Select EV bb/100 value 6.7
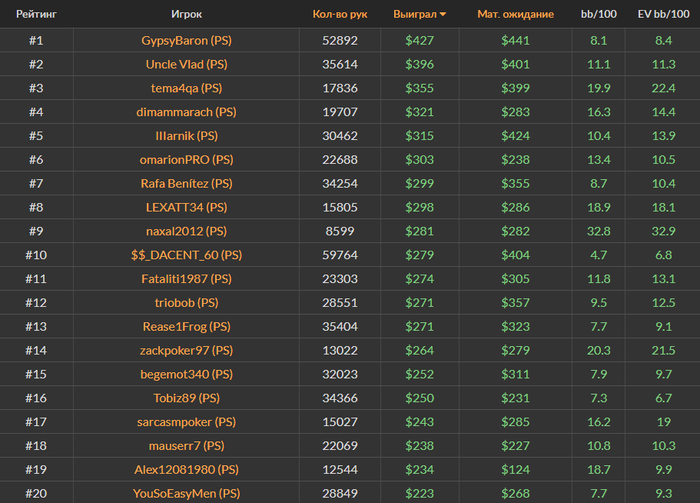This screenshot has height=503, width=700. 663,398
